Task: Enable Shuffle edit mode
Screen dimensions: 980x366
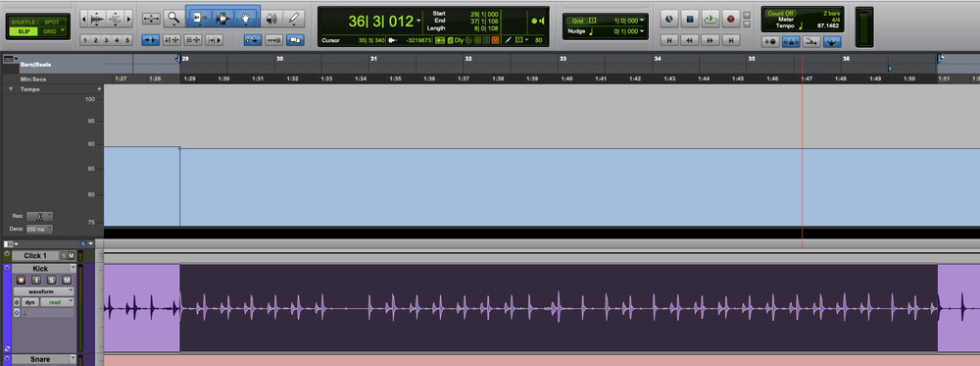Action: point(24,22)
